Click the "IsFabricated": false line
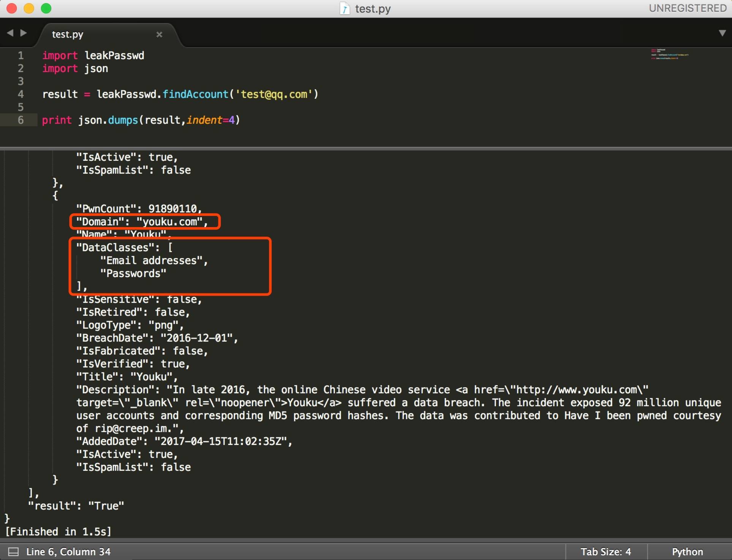Screen dimensions: 732x560 click(x=142, y=351)
